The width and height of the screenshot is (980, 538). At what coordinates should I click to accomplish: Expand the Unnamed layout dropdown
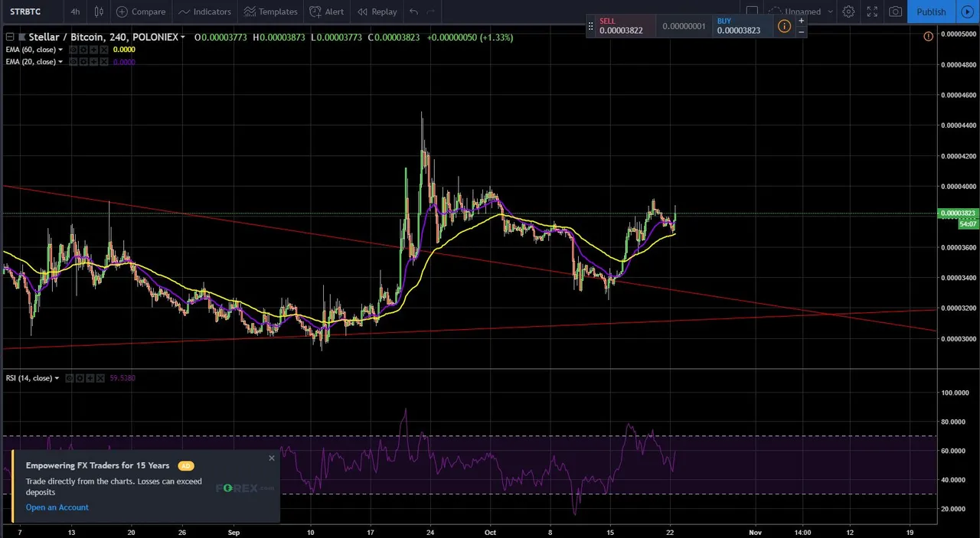pyautogui.click(x=830, y=12)
